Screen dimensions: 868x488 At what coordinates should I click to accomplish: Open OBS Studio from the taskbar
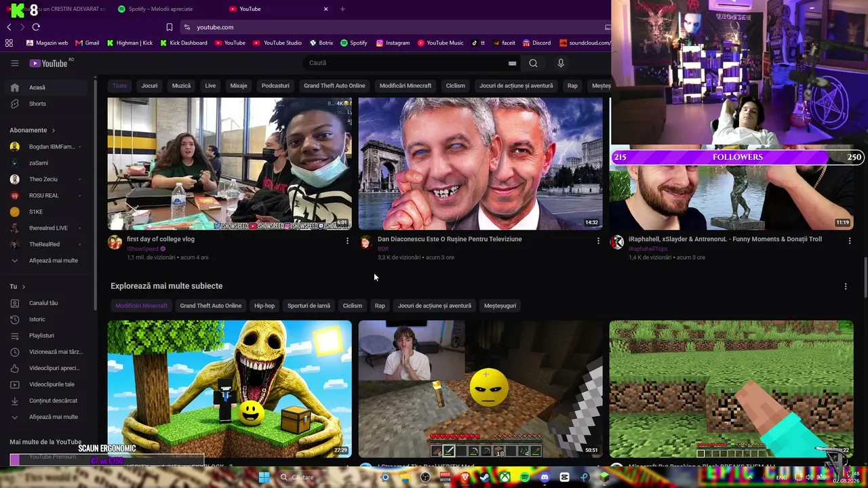coord(425,477)
